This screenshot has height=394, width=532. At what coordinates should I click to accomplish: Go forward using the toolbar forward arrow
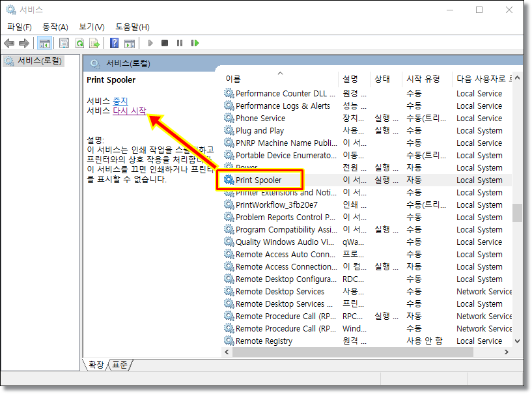click(23, 43)
